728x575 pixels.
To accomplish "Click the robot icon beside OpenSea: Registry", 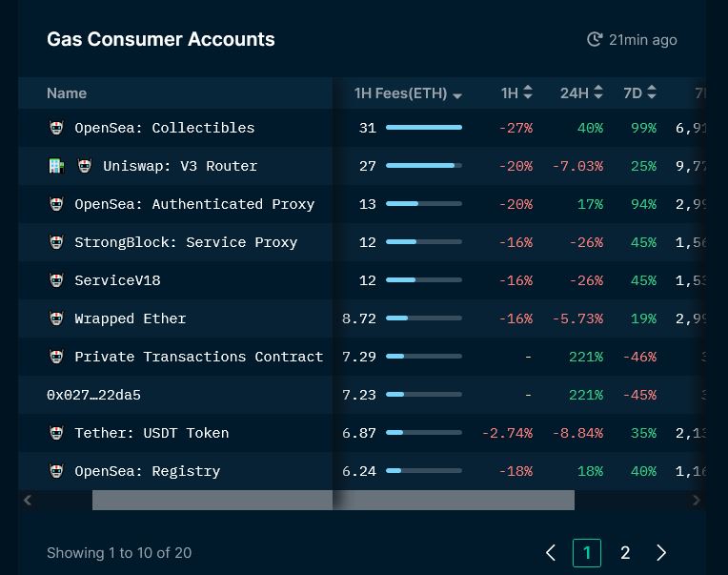I will (x=56, y=471).
